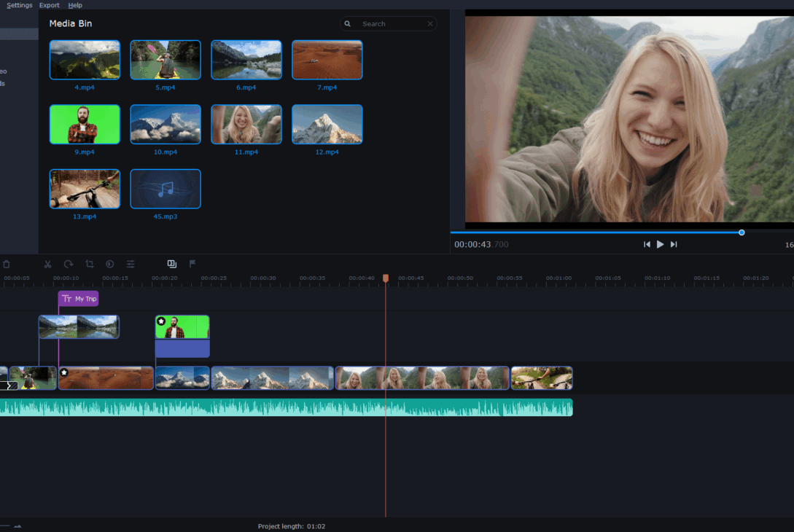Open the Settings menu
The height and width of the screenshot is (532, 794).
pos(19,5)
